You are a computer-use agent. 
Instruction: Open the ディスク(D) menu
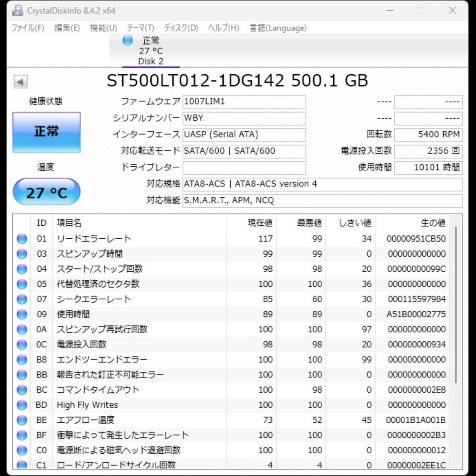click(181, 28)
